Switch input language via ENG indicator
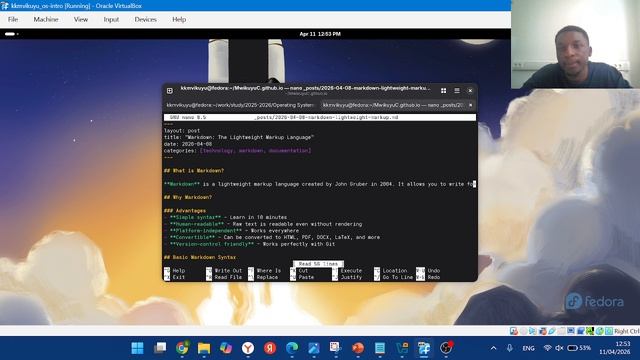Image resolution: width=640 pixels, height=360 pixels. tap(528, 348)
